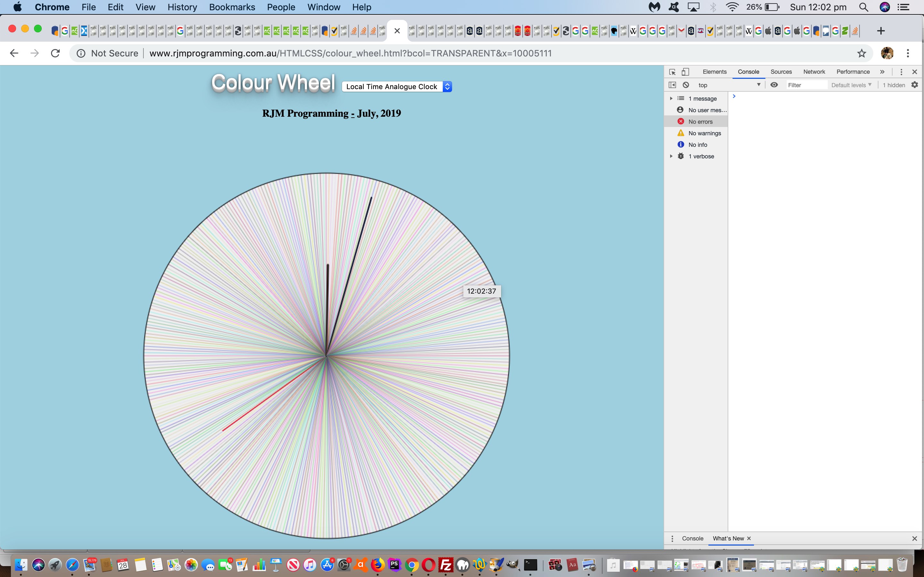924x577 pixels.
Task: Open the Default levels dropdown
Action: click(x=851, y=85)
